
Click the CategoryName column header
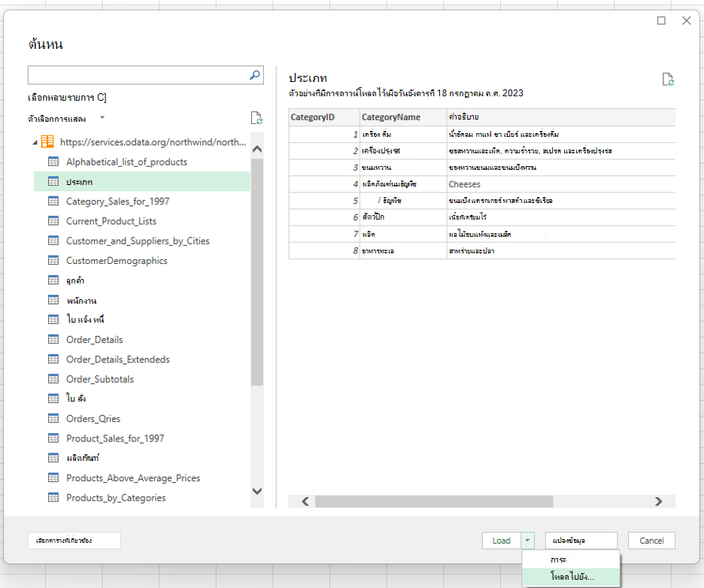point(403,117)
